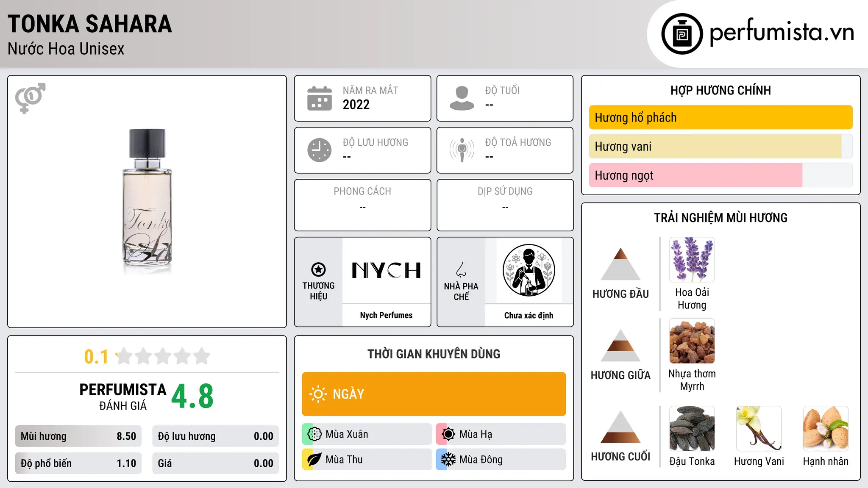
Task: Click the sun icon in the Ngày bar
Action: point(318,394)
